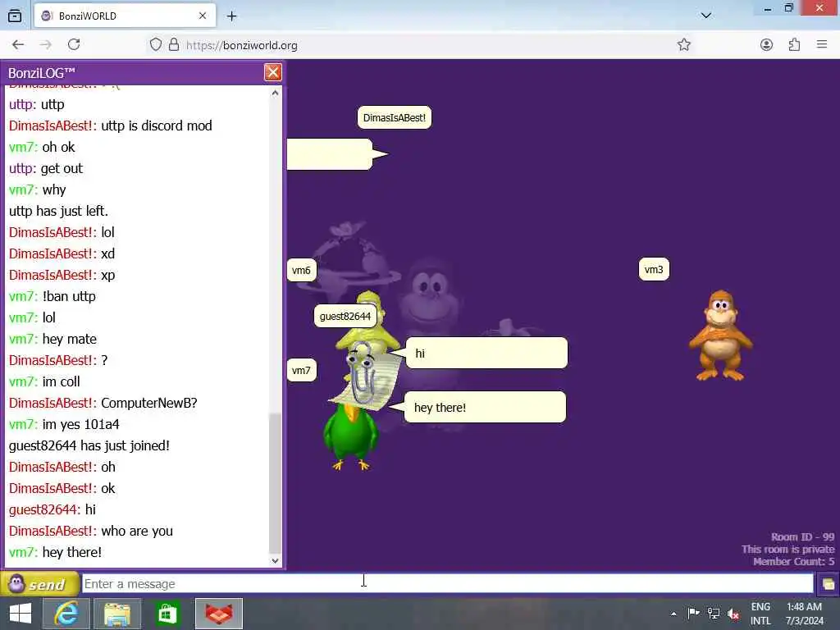
Task: Click the muted volume tray icon
Action: 733,614
